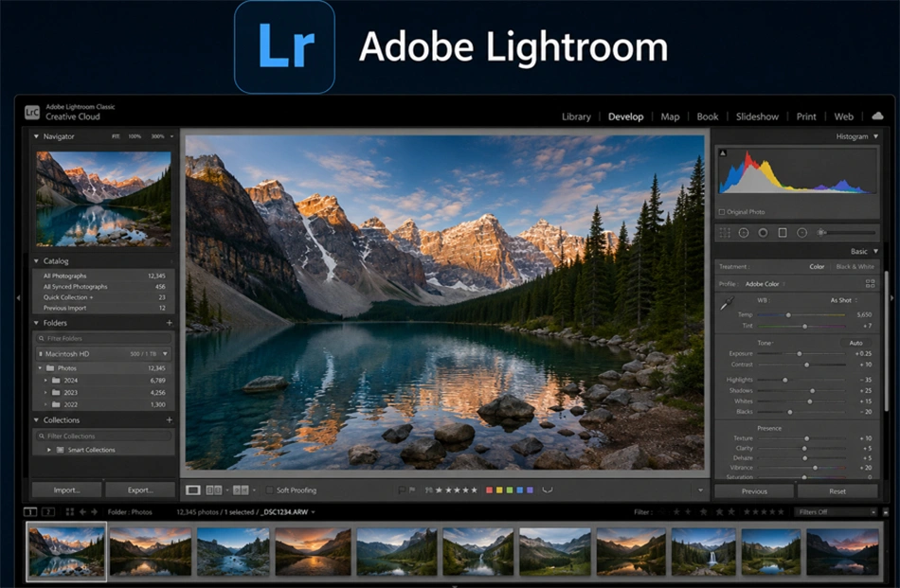This screenshot has width=900, height=588.
Task: Click the Reset button
Action: tap(837, 491)
